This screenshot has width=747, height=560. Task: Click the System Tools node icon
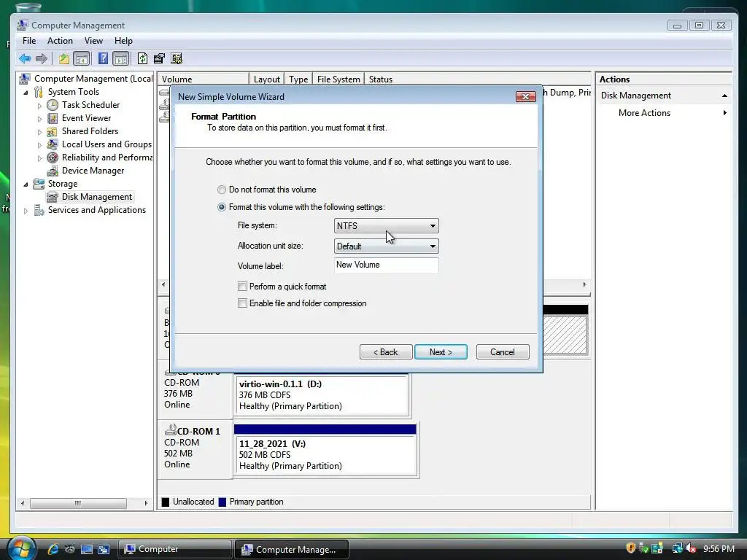point(39,92)
